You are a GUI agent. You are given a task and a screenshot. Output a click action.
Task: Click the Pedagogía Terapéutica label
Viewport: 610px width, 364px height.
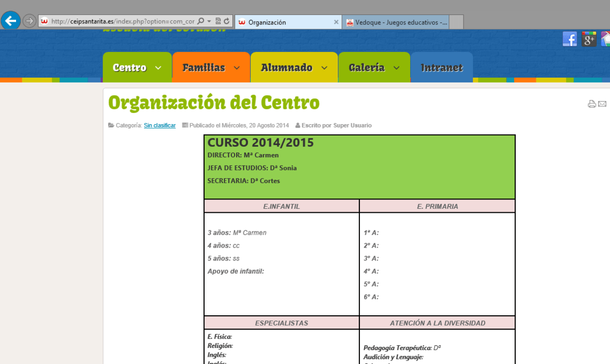coord(398,348)
